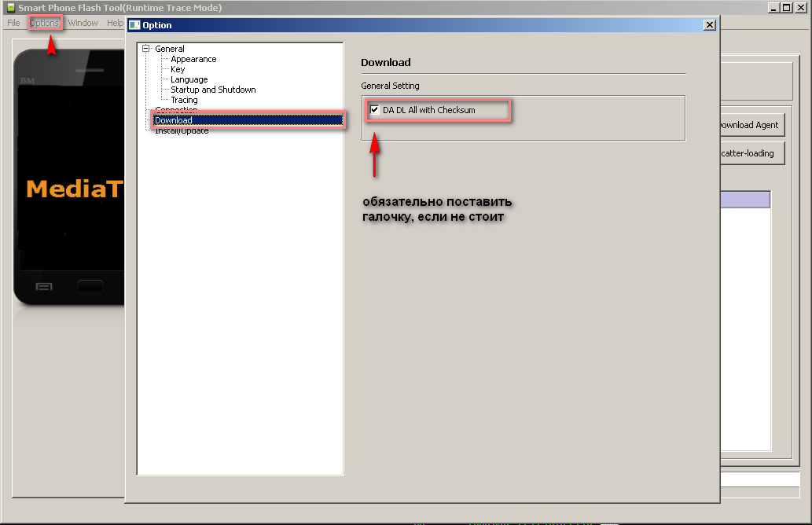
Task: Close the Smart Phone Flash Tool window
Action: point(800,7)
